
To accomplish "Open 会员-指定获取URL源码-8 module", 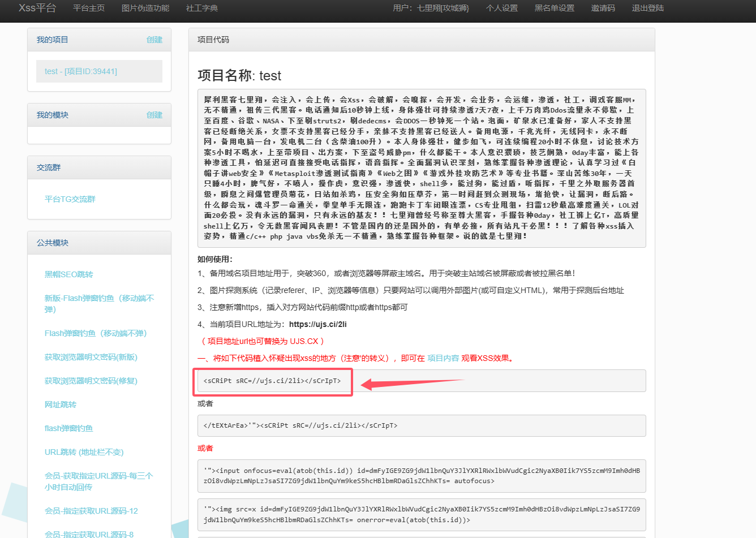I will coord(89,534).
